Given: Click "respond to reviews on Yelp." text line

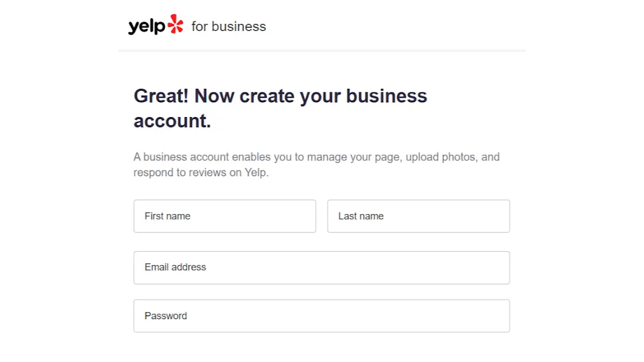Looking at the screenshot, I should pyautogui.click(x=201, y=173).
